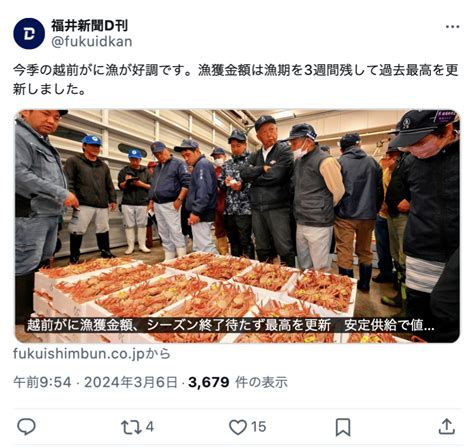Click the tweet body text about 越前がに

tap(236, 80)
